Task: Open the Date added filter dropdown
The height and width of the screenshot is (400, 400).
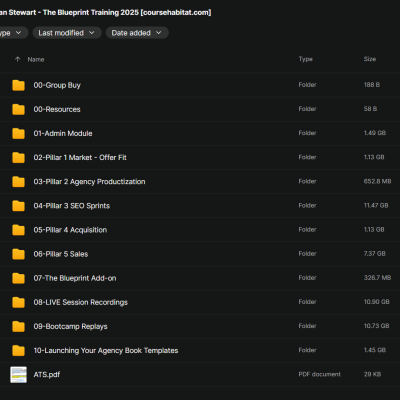Action: pyautogui.click(x=137, y=33)
